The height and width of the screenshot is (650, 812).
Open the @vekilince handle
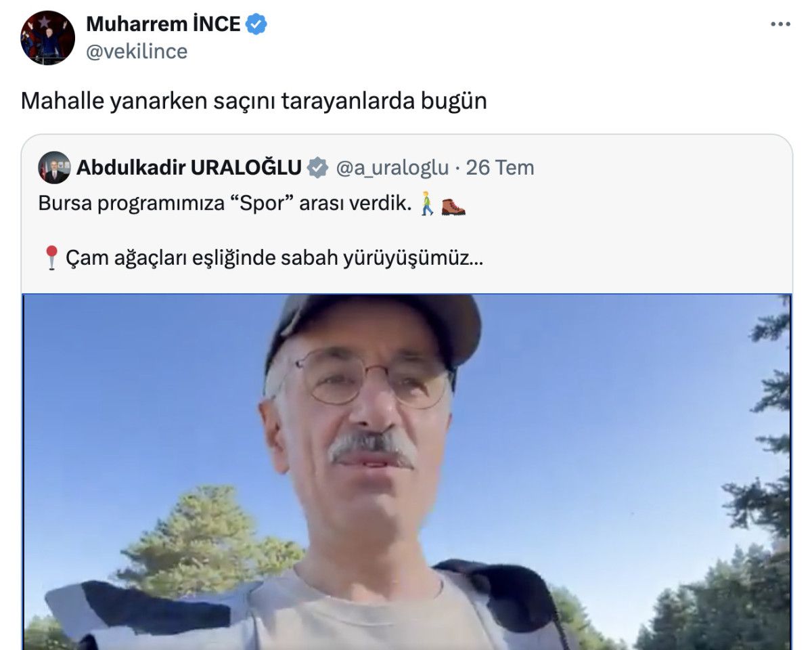coord(137,51)
